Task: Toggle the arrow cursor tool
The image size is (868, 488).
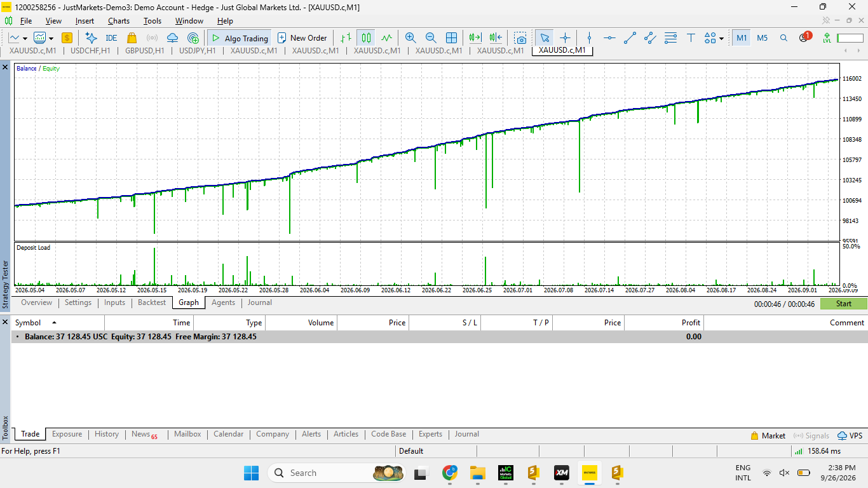Action: [544, 38]
